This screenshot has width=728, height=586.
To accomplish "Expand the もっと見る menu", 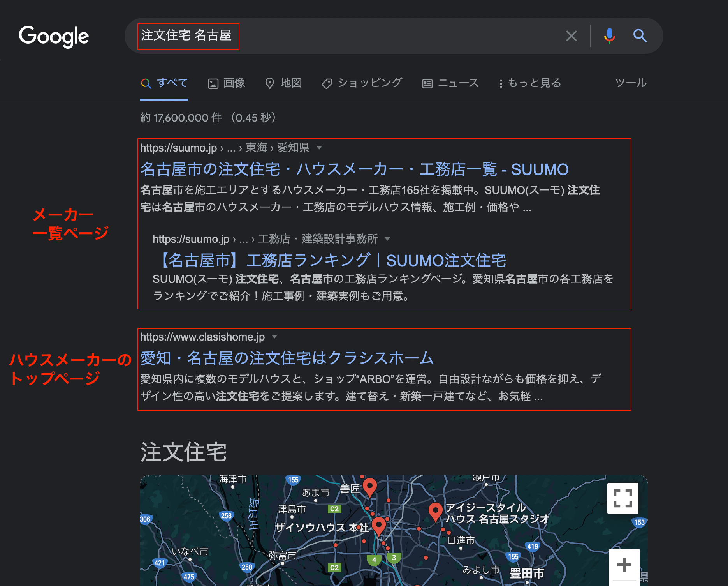I will point(530,83).
